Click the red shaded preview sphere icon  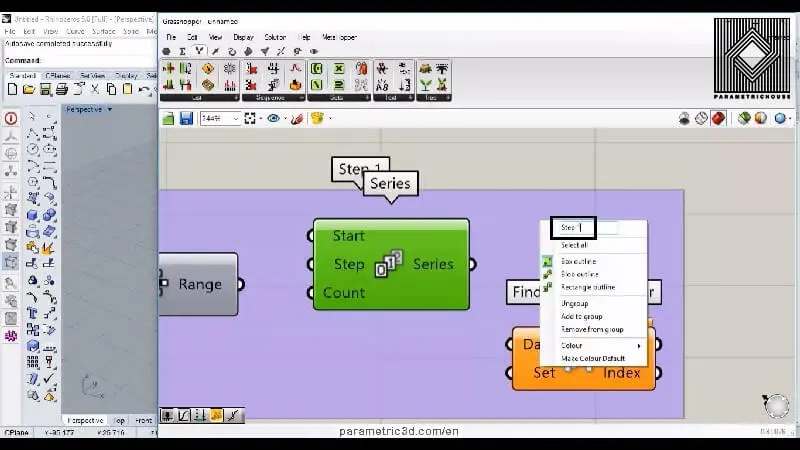(x=717, y=118)
